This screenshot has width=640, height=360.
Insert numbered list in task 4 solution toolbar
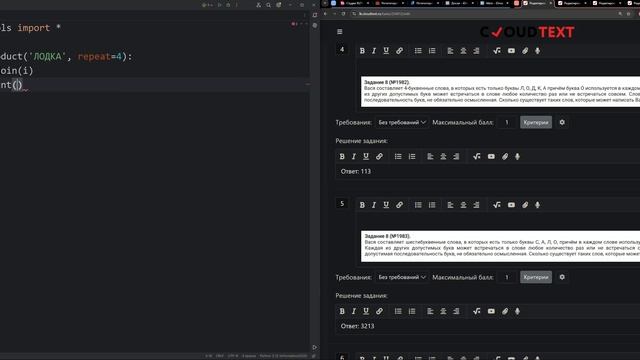click(x=412, y=156)
